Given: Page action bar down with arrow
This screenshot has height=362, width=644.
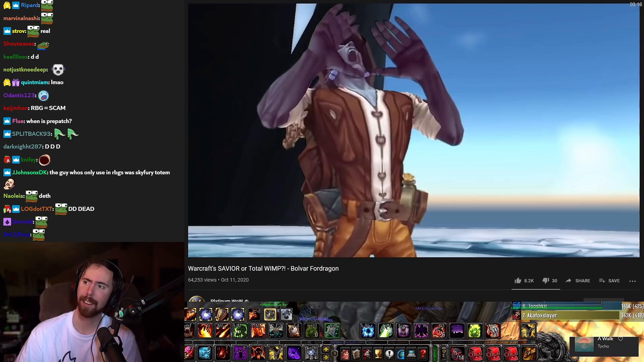Looking at the screenshot, I should coord(326,357).
